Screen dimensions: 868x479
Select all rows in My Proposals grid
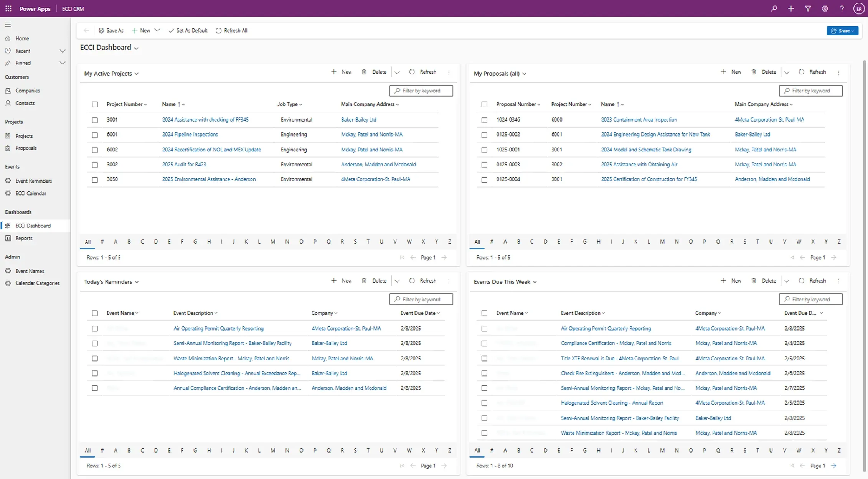tap(484, 104)
